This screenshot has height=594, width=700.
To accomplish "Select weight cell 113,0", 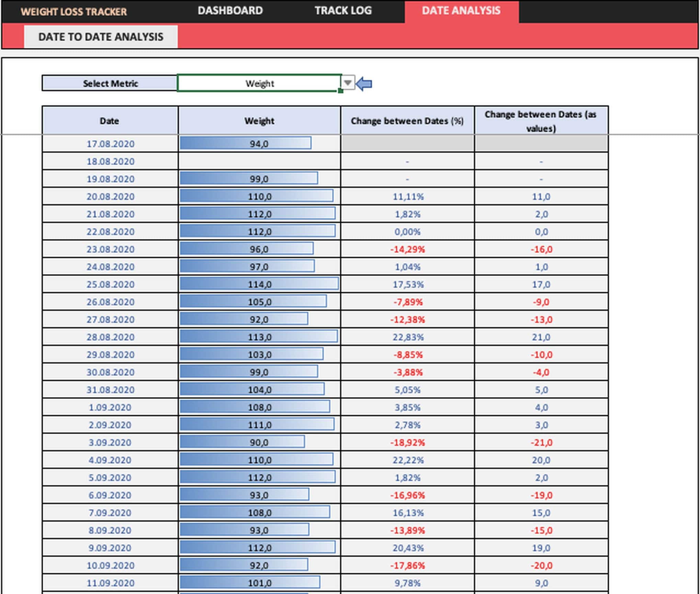I will pos(259,337).
